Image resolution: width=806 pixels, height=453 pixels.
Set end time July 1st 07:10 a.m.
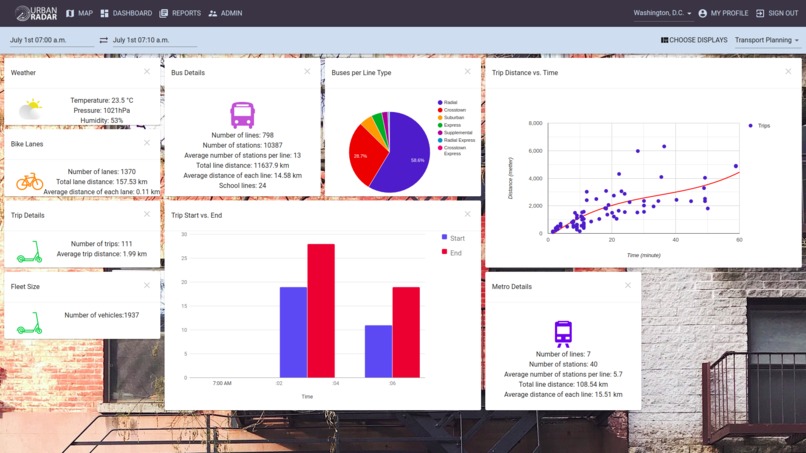(x=154, y=40)
